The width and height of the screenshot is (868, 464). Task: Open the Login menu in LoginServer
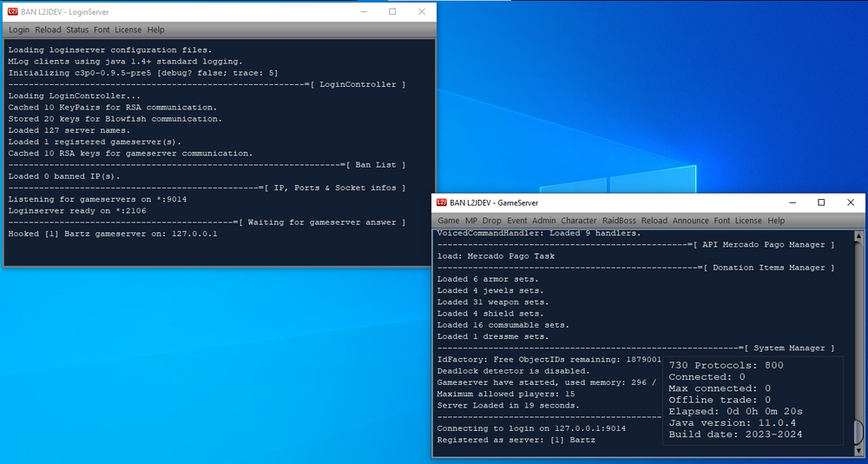tap(18, 30)
